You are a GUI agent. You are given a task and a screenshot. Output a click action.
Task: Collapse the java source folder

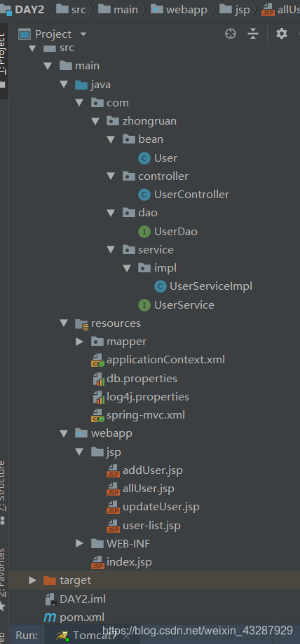coord(63,84)
